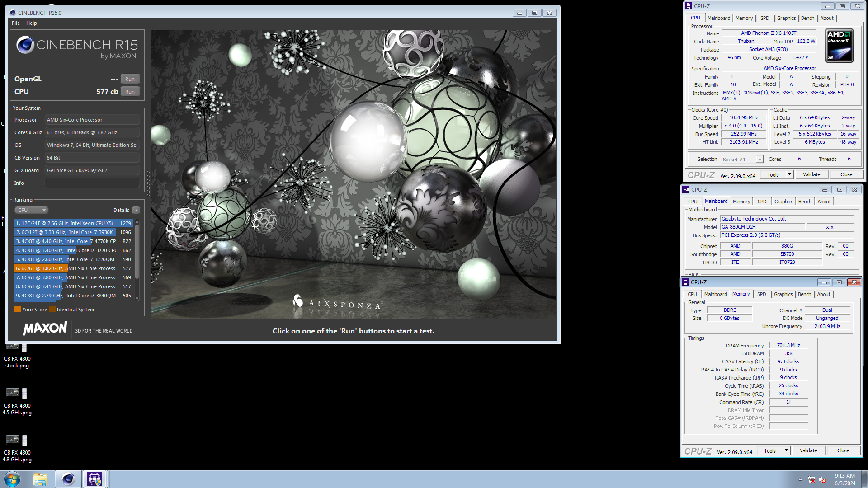The height and width of the screenshot is (488, 868).
Task: Select ranking row i7-3840QM 505
Action: [74, 296]
